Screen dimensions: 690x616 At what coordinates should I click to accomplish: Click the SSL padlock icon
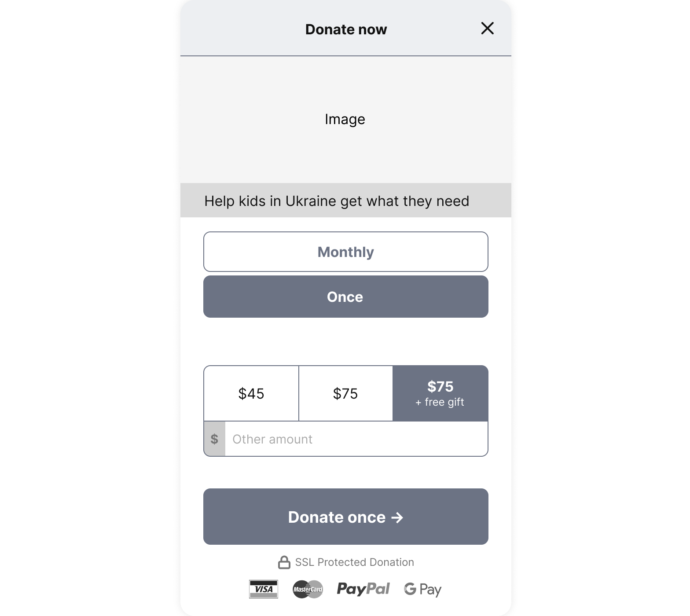(x=284, y=562)
